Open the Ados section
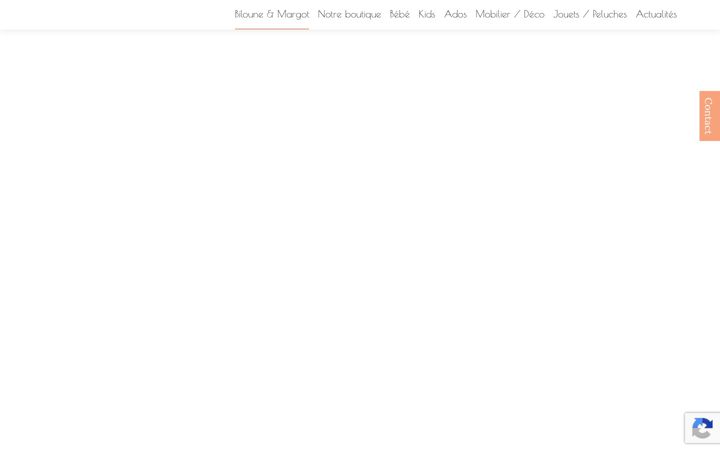 tap(456, 14)
